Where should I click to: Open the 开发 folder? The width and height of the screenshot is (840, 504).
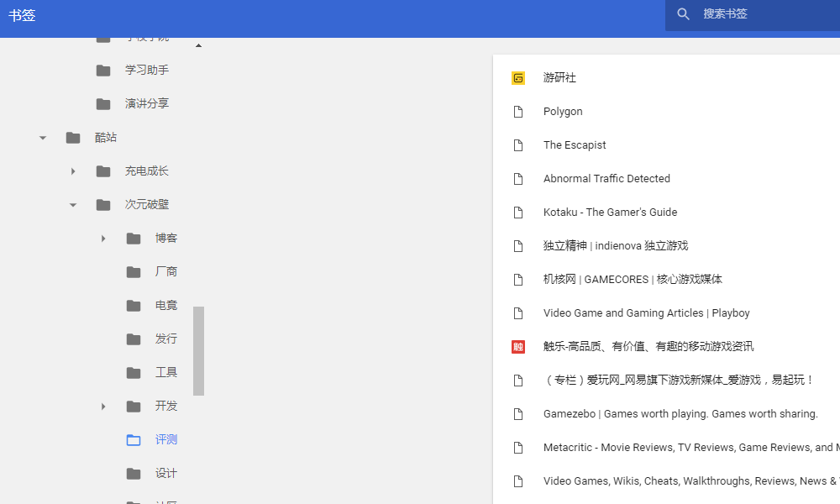tap(166, 406)
